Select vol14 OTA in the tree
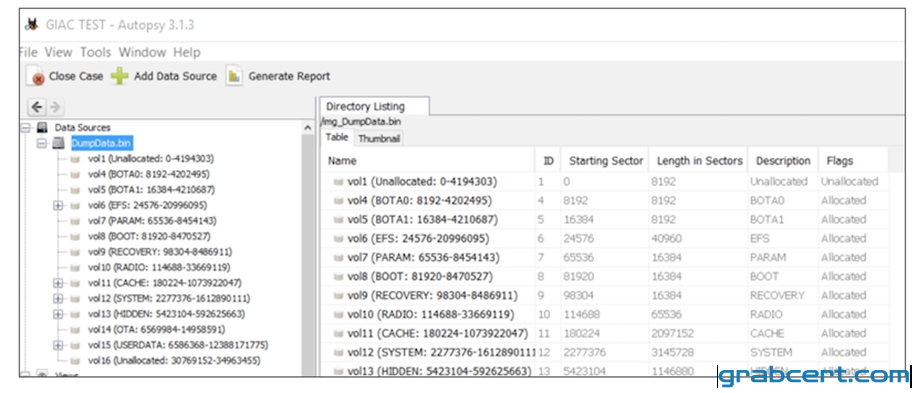This screenshot has width=917, height=393. coord(156,330)
